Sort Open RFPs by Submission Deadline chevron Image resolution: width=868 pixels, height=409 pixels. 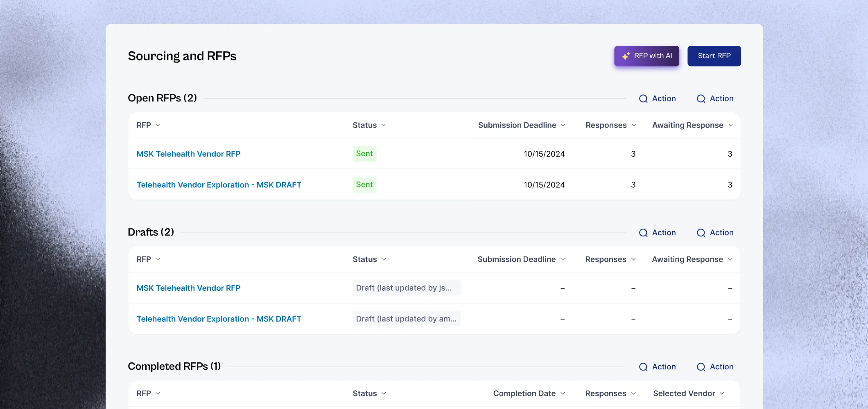click(x=563, y=125)
